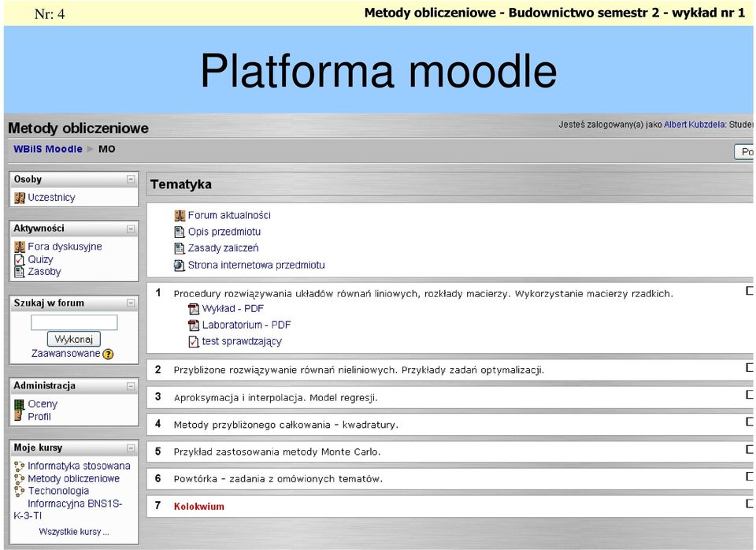This screenshot has height=550, width=756.
Task: Open Strona internetowa przedmiotu link
Action: pyautogui.click(x=256, y=265)
